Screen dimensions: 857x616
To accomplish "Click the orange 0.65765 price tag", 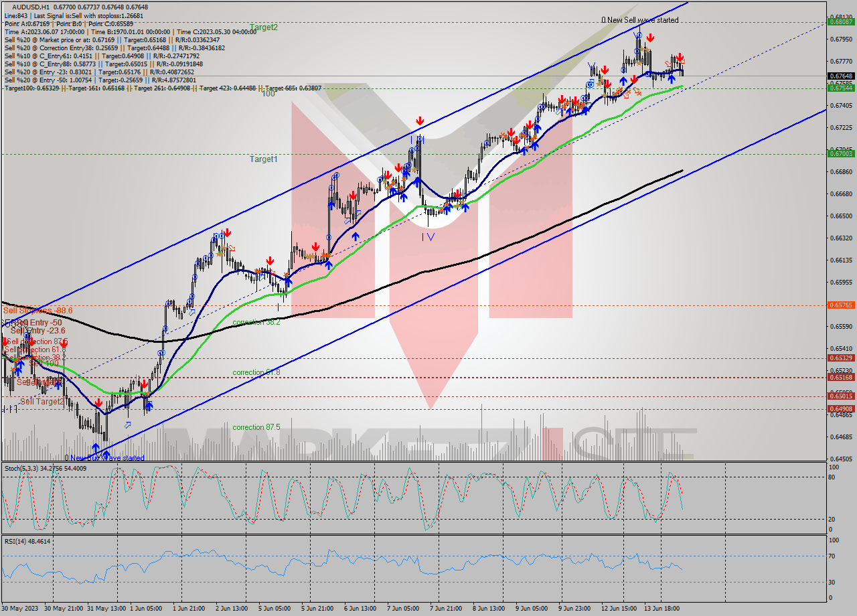I will 841,305.
